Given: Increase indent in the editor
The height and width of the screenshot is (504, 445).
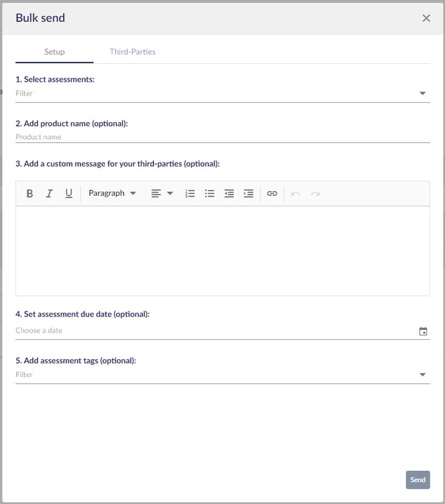Looking at the screenshot, I should 248,193.
